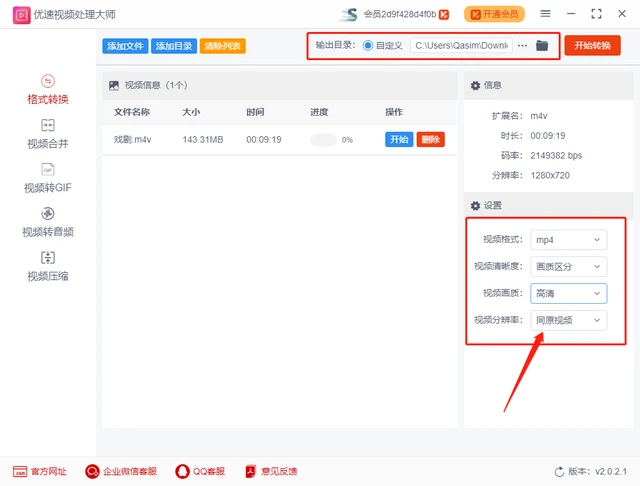Open the 视频分辨率 同原视频 dropdown
The height and width of the screenshot is (486, 640).
[x=568, y=320]
